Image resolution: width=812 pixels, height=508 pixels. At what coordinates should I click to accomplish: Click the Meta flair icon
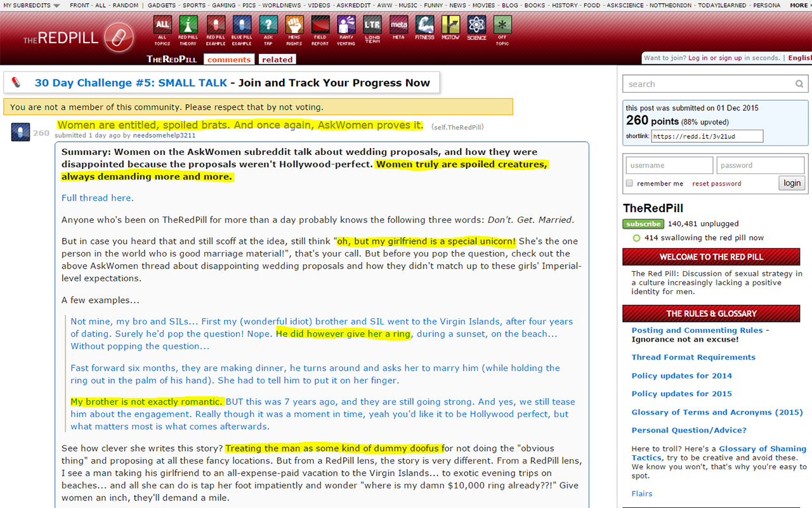point(398,25)
